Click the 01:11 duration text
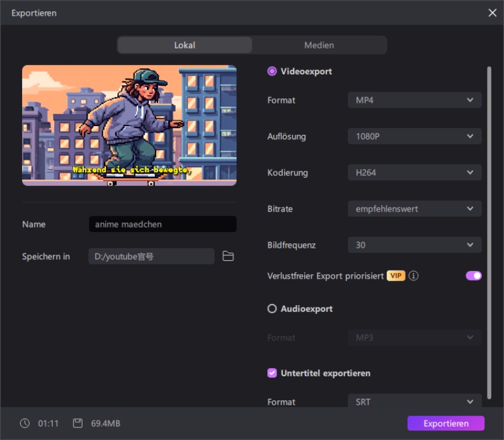The height and width of the screenshot is (440, 504). coord(49,423)
